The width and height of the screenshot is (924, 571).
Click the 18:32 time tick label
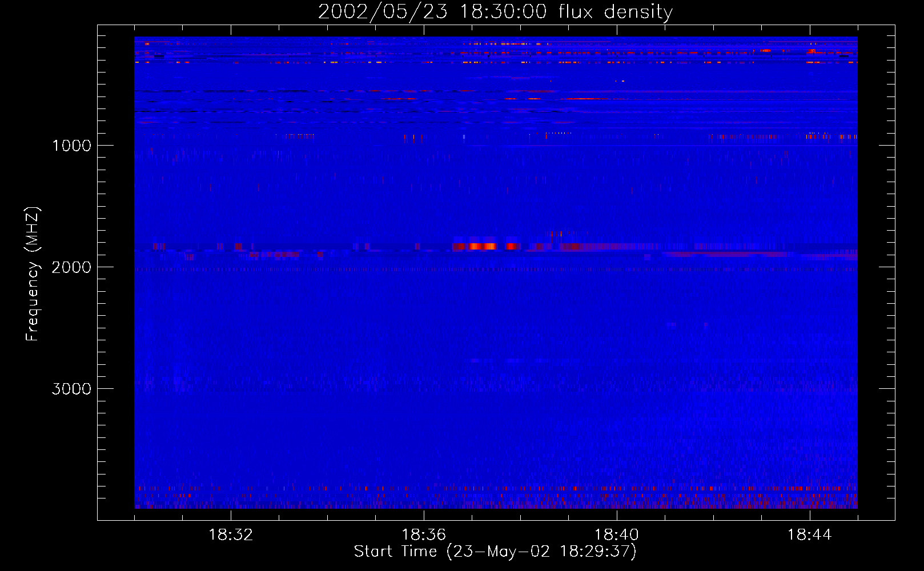231,535
